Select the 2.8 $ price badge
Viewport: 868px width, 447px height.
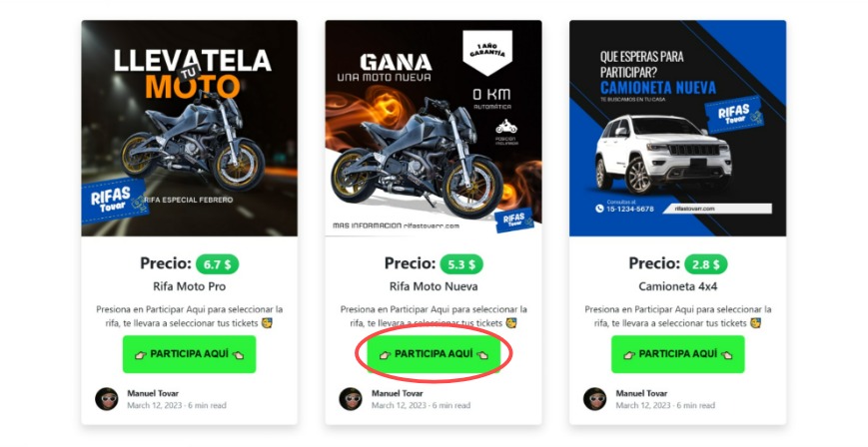[x=706, y=264]
